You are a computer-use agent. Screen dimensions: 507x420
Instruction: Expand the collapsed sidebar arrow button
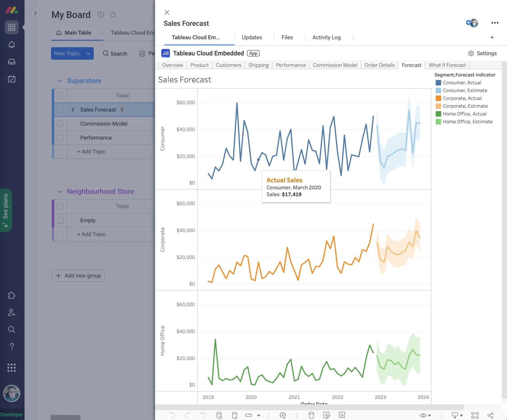[35, 13]
